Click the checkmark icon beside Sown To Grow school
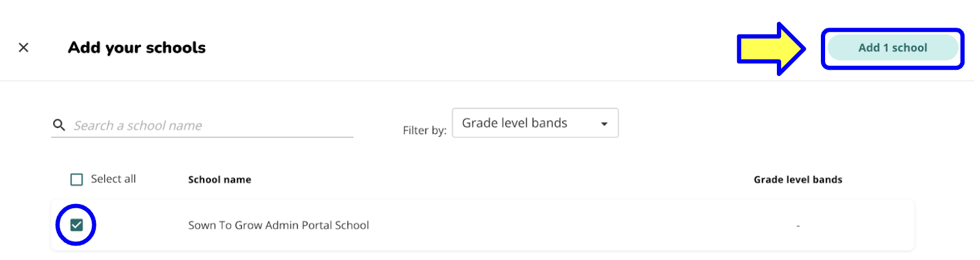This screenshot has width=980, height=260. pyautogui.click(x=77, y=225)
